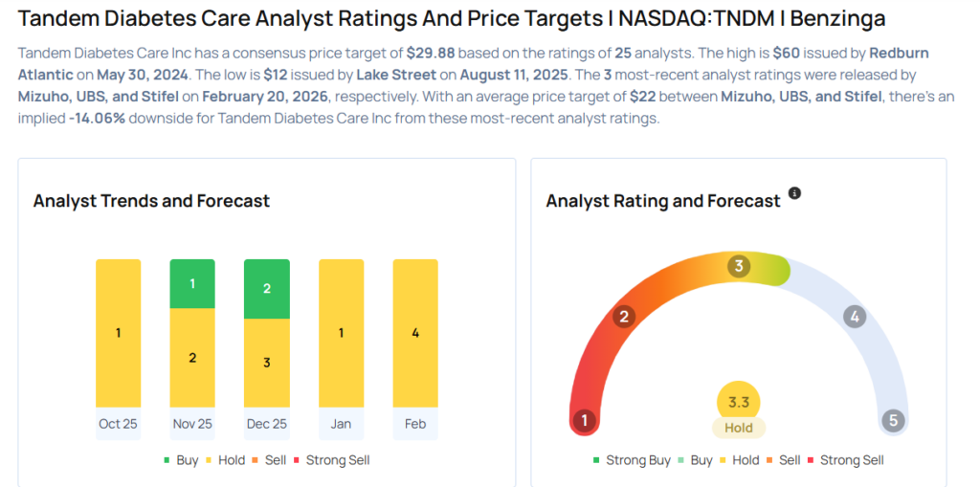Screen dimensions: 980x487
Task: Click the 3.3 rating score circle
Action: pos(738,402)
